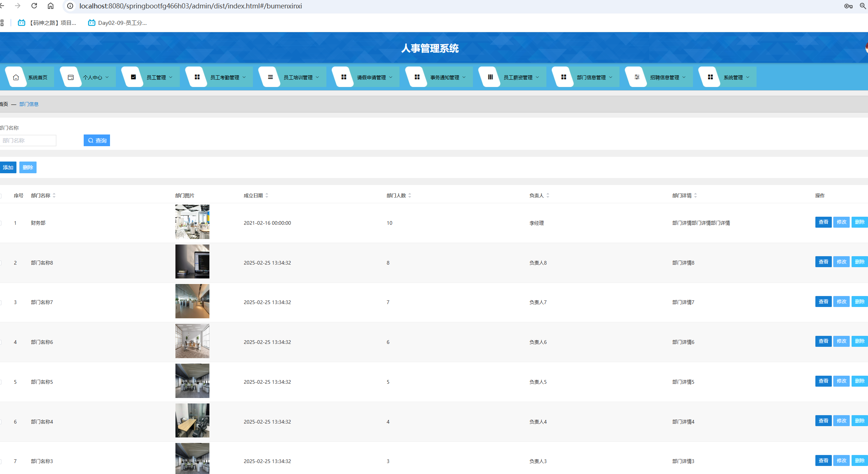868x474 pixels.
Task: Expand the 部门信息管理 dropdown chevron
Action: point(611,77)
